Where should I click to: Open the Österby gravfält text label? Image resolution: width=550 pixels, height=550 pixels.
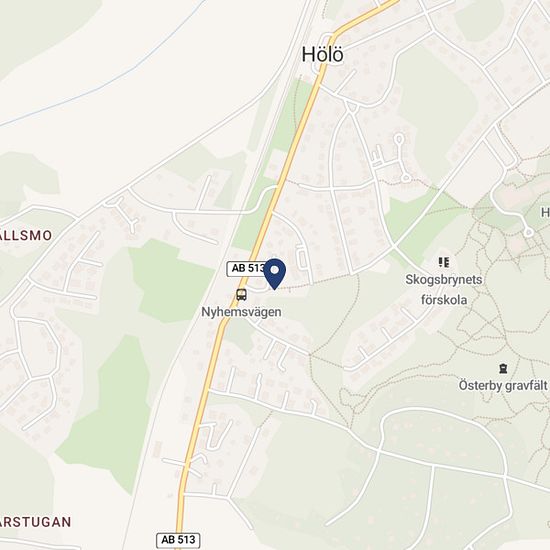point(503,385)
